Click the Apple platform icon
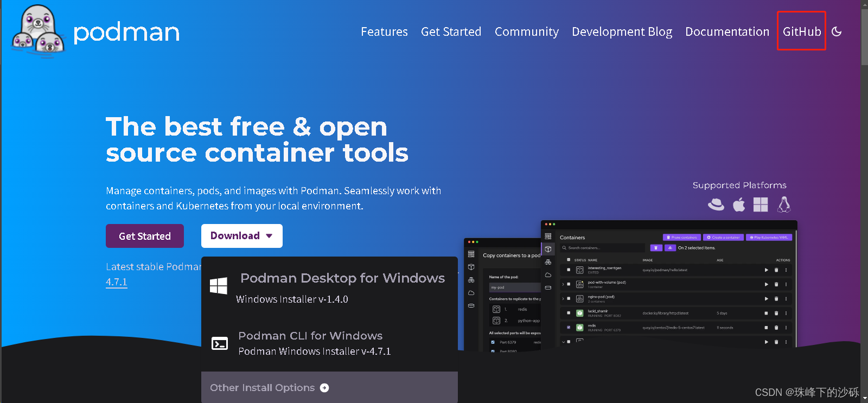This screenshot has width=868, height=403. point(739,204)
